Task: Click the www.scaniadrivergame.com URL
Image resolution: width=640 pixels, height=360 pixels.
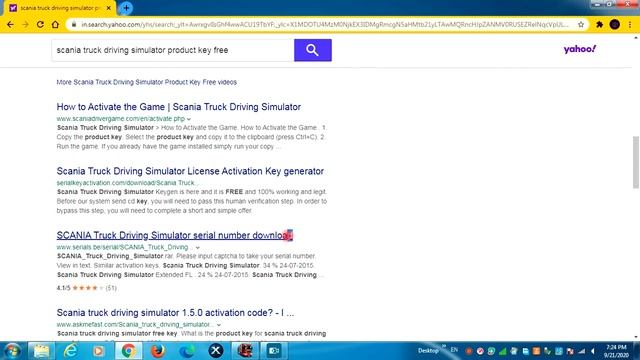Action: (120, 119)
